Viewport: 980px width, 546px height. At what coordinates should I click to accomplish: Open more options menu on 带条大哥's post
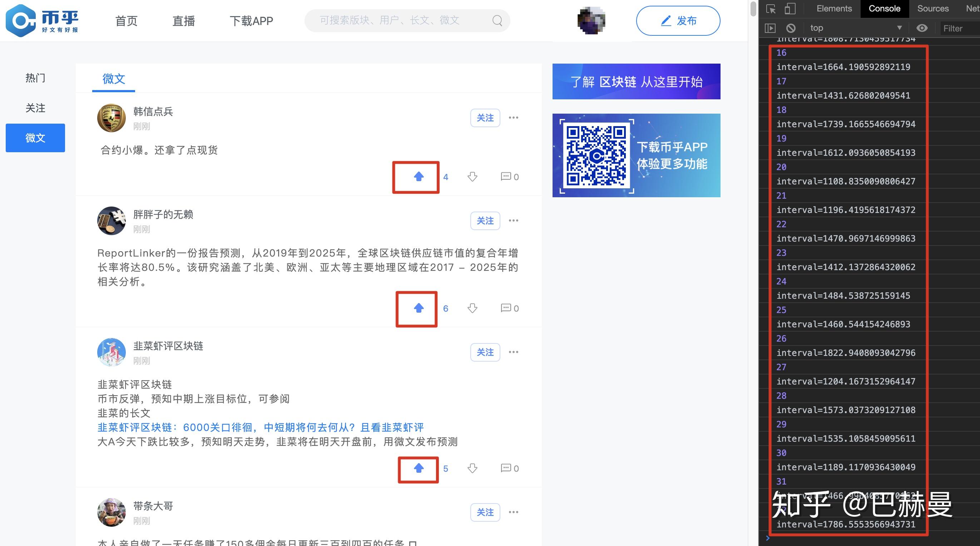tap(513, 512)
